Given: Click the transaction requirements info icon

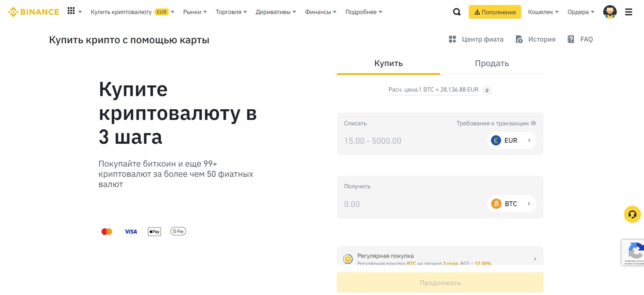Looking at the screenshot, I should click(533, 123).
